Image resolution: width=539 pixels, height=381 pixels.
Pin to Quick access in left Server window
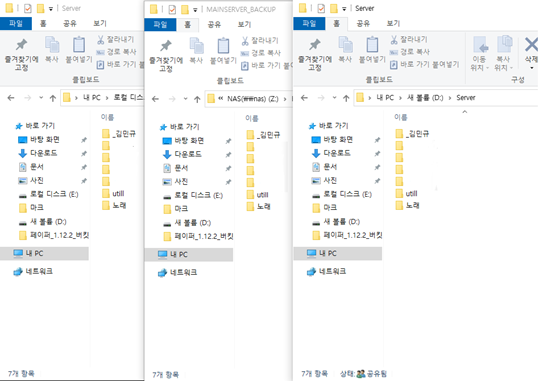[21, 54]
